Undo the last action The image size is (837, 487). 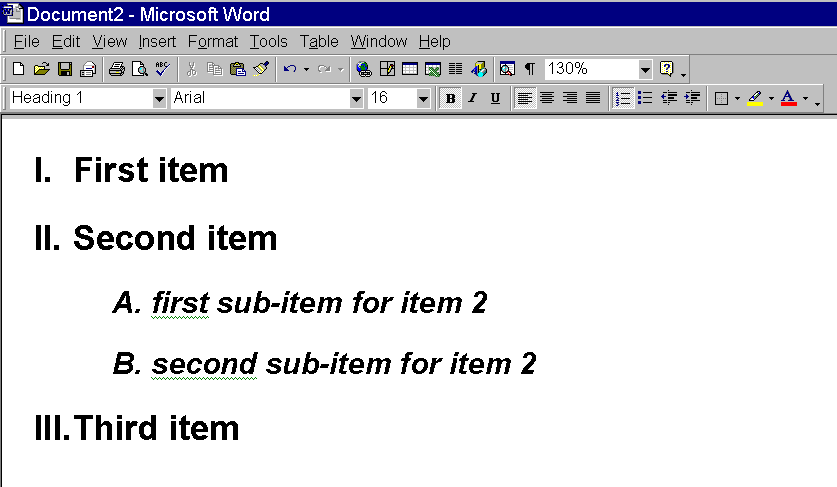point(290,69)
